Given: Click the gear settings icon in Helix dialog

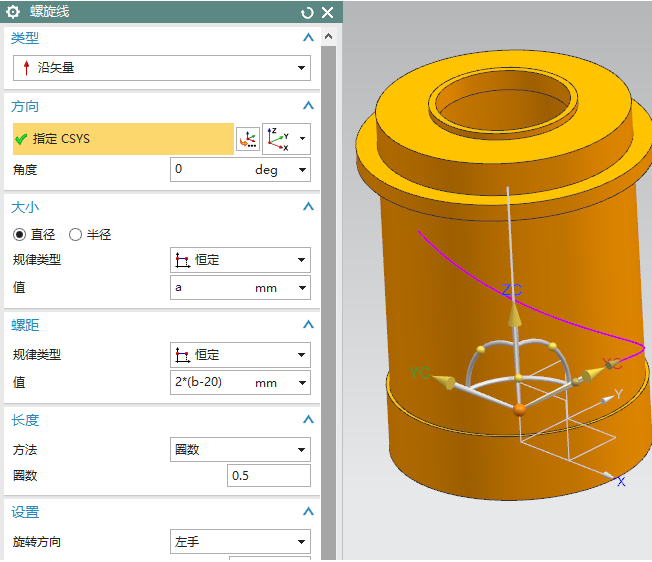Looking at the screenshot, I should tap(13, 12).
